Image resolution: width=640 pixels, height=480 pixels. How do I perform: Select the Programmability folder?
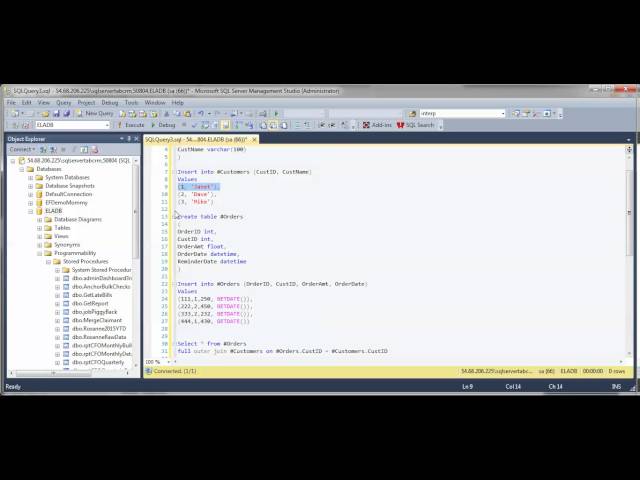[75, 253]
